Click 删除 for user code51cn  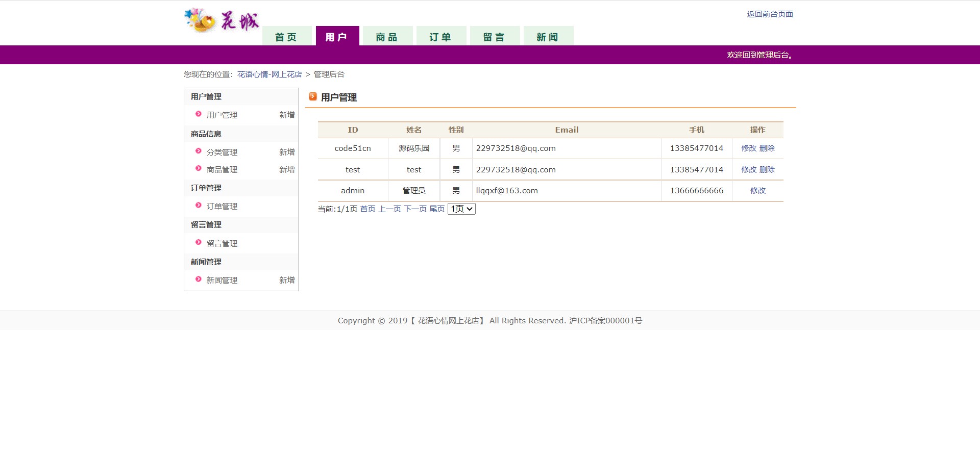click(767, 148)
